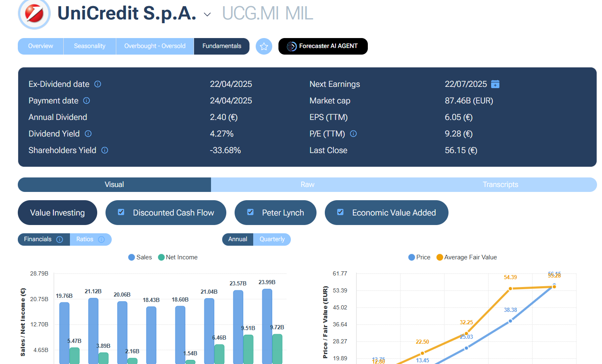Click info icon next to Ex-Dividend date
Screen dimensions: 602x364
coord(98,84)
